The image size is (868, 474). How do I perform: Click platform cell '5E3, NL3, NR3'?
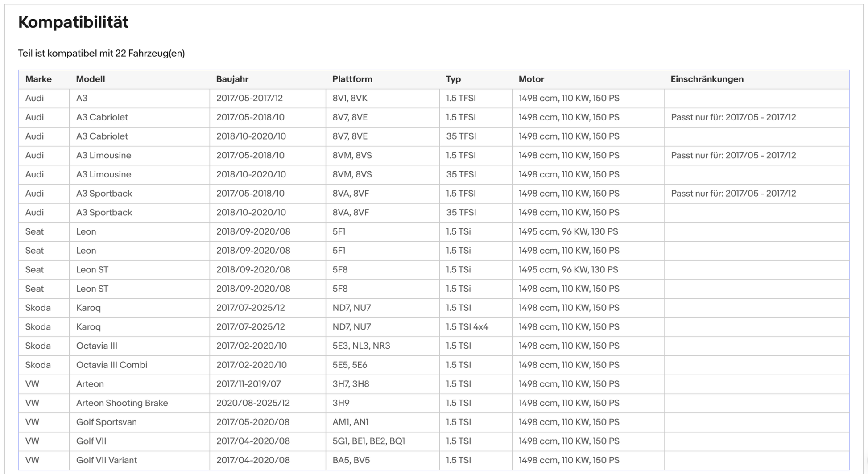pyautogui.click(x=361, y=346)
